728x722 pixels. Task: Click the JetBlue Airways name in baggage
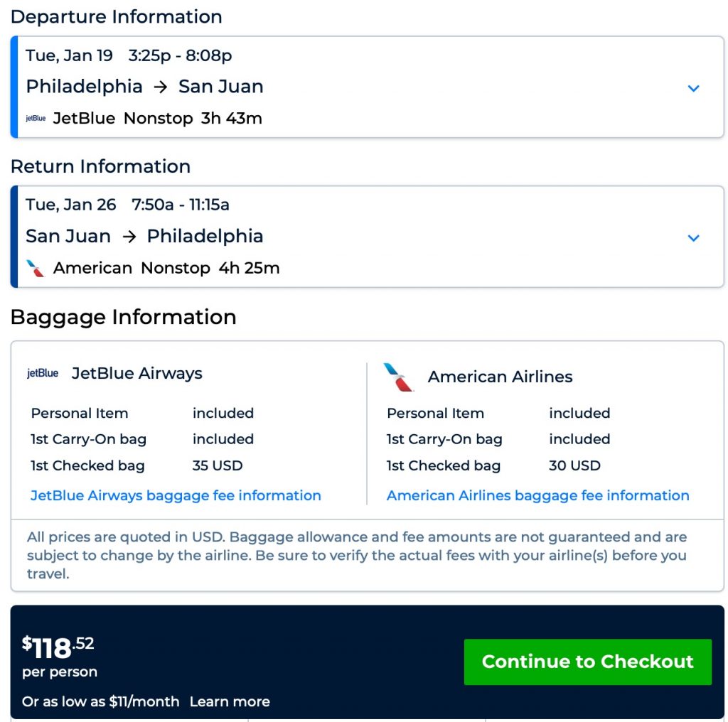coord(136,374)
